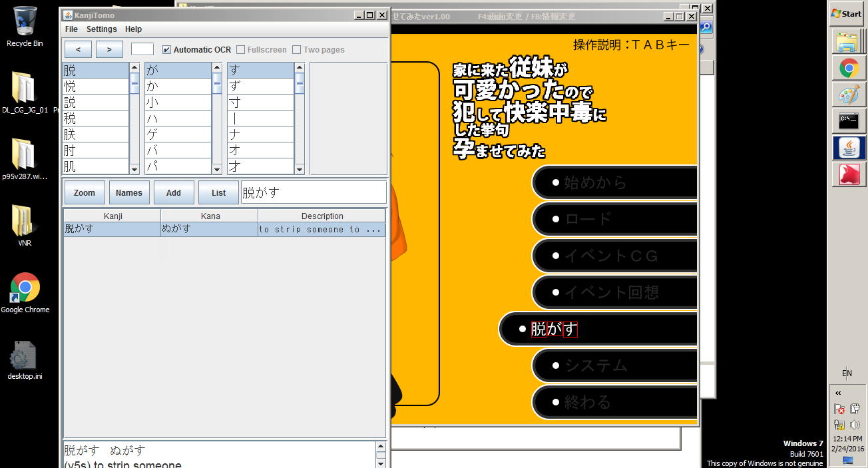Focus the small page number field

click(x=142, y=49)
